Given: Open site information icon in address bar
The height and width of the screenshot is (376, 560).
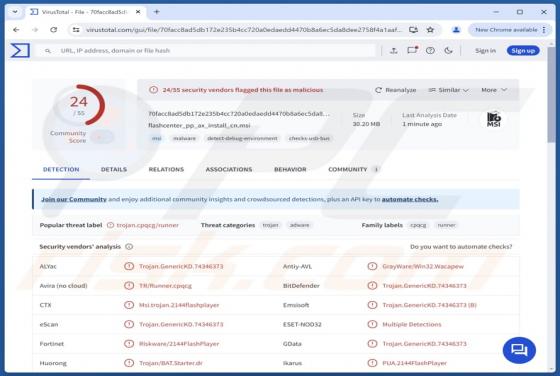Looking at the screenshot, I should tap(76, 30).
